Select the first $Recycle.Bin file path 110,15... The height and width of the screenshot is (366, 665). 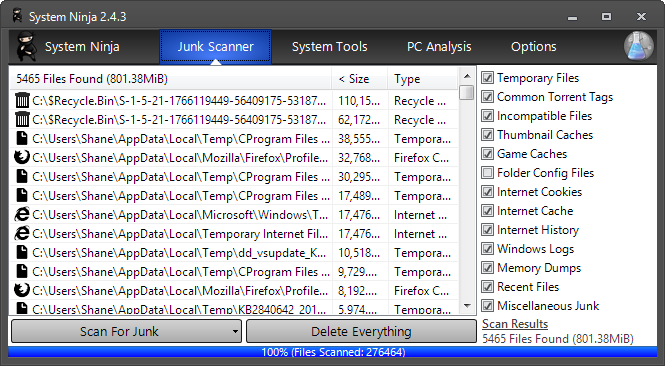(x=179, y=101)
